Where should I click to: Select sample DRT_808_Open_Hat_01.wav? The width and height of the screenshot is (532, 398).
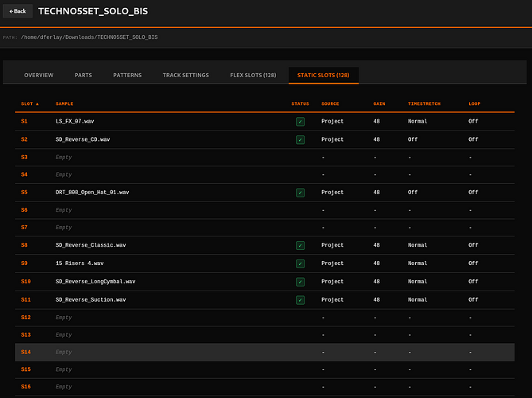[x=92, y=192]
